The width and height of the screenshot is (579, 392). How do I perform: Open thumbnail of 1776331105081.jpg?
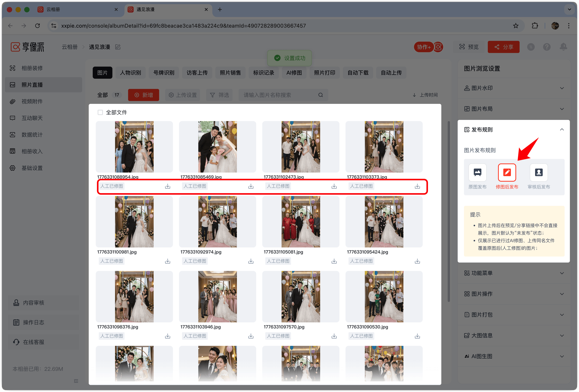pyautogui.click(x=300, y=222)
